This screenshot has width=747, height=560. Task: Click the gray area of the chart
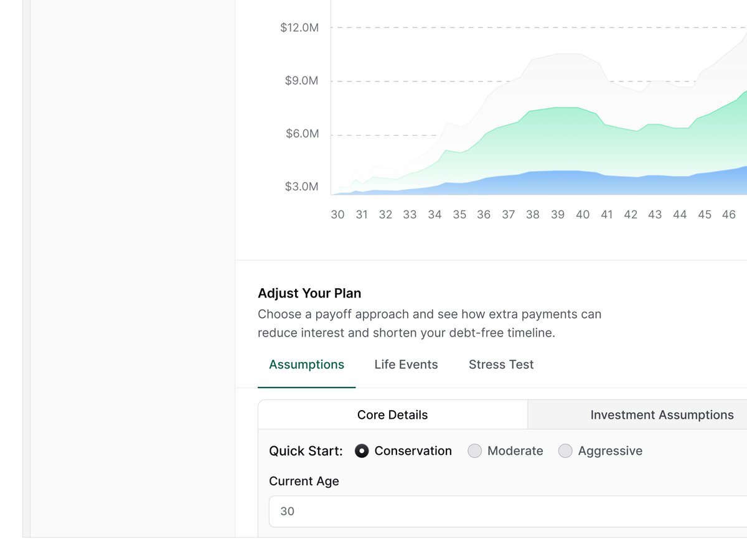[x=560, y=81]
